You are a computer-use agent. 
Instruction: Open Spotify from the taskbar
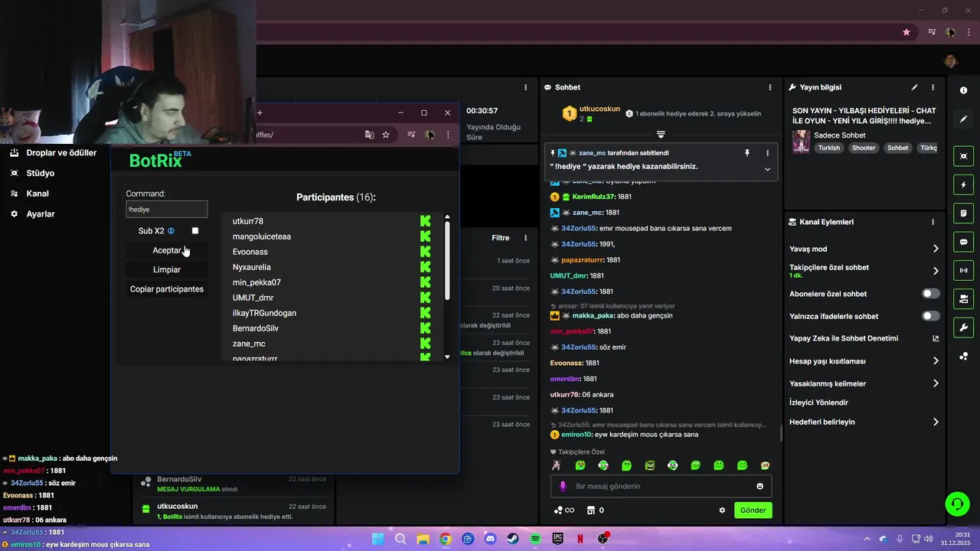[535, 539]
